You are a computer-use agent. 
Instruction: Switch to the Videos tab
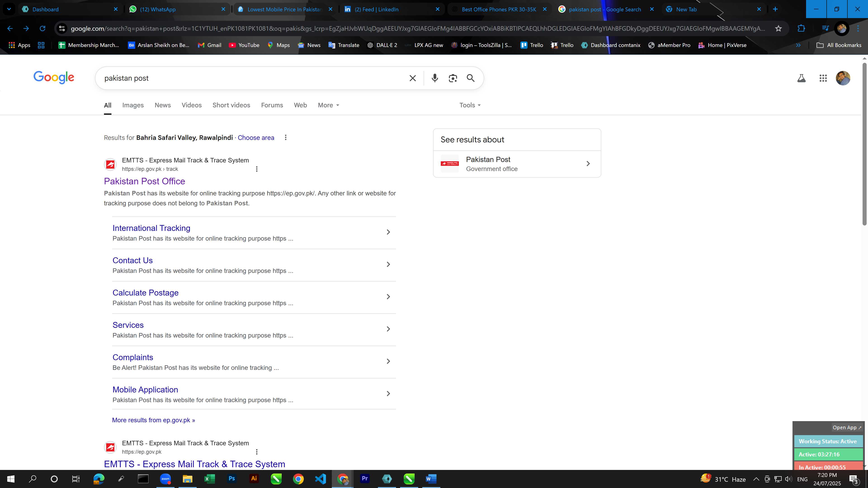191,105
